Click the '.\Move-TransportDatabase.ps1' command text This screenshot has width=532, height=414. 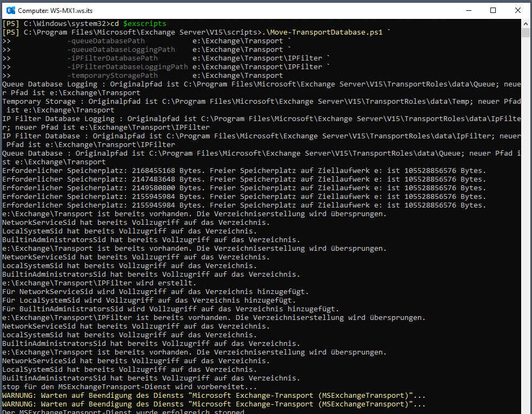tap(322, 32)
